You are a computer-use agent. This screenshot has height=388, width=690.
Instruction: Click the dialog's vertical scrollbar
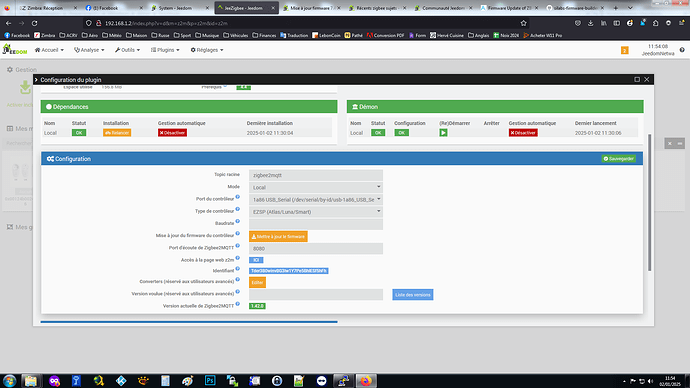pyautogui.click(x=649, y=202)
